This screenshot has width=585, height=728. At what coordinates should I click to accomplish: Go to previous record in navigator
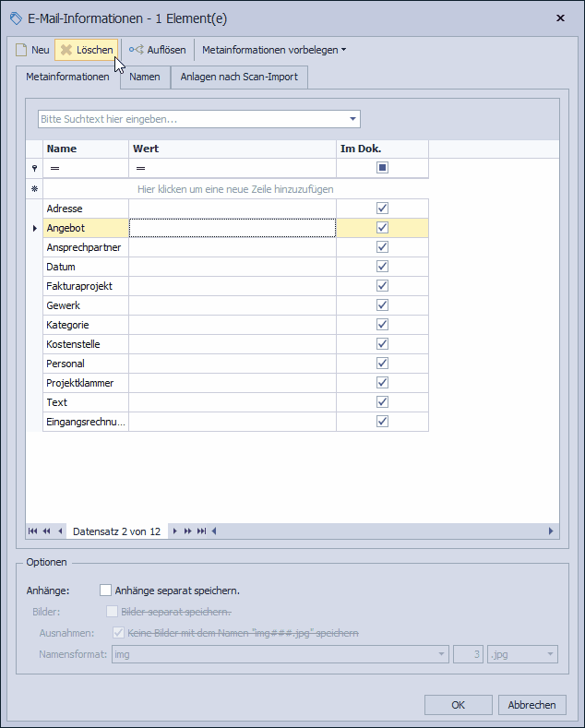click(60, 531)
